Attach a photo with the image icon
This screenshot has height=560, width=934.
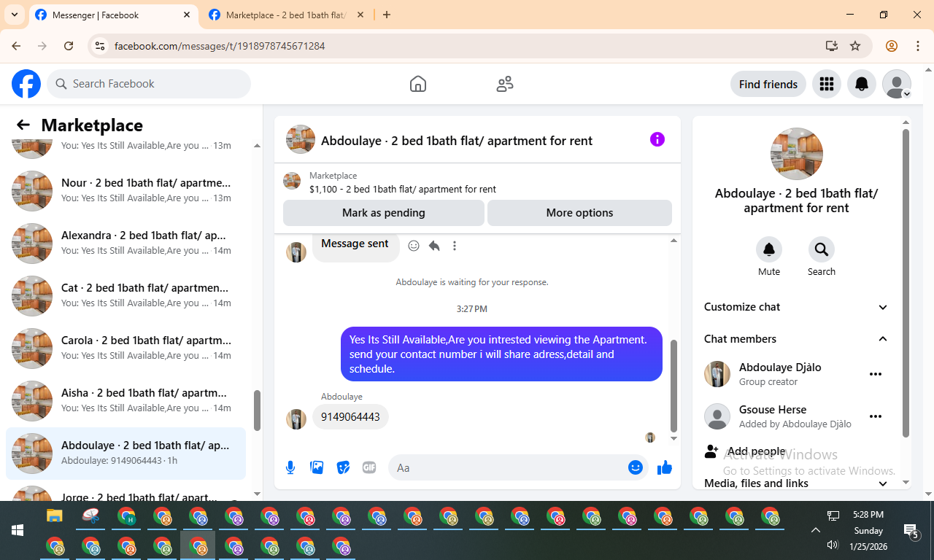(317, 467)
